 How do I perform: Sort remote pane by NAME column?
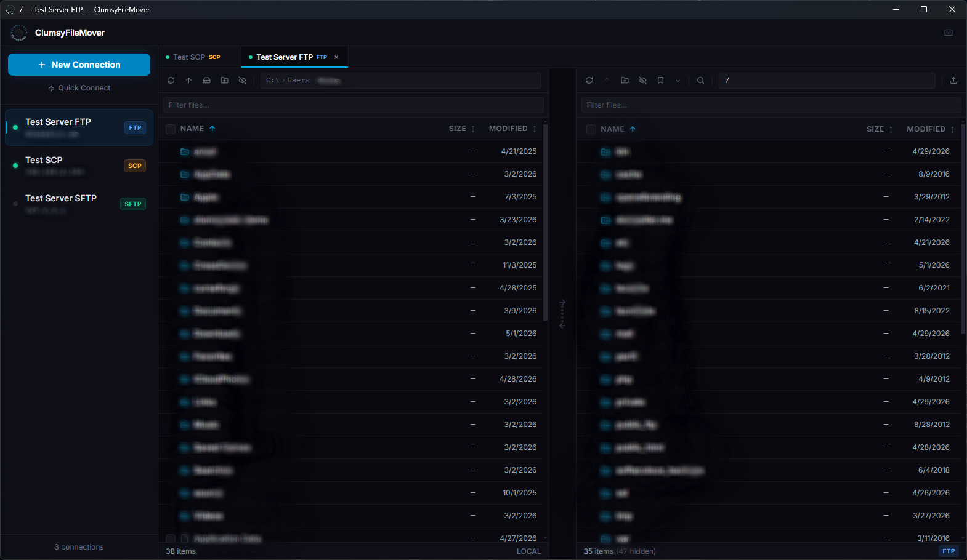click(618, 129)
